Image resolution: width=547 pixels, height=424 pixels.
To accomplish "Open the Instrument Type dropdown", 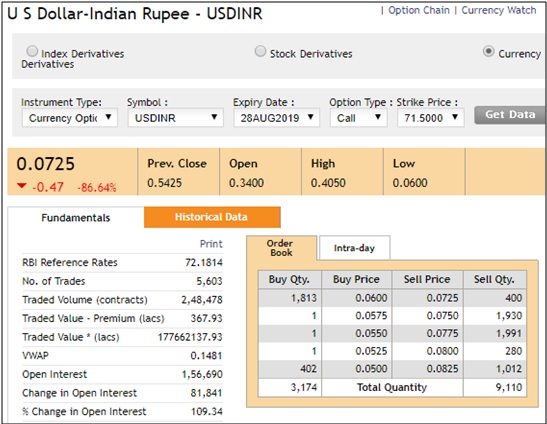I will click(x=70, y=118).
